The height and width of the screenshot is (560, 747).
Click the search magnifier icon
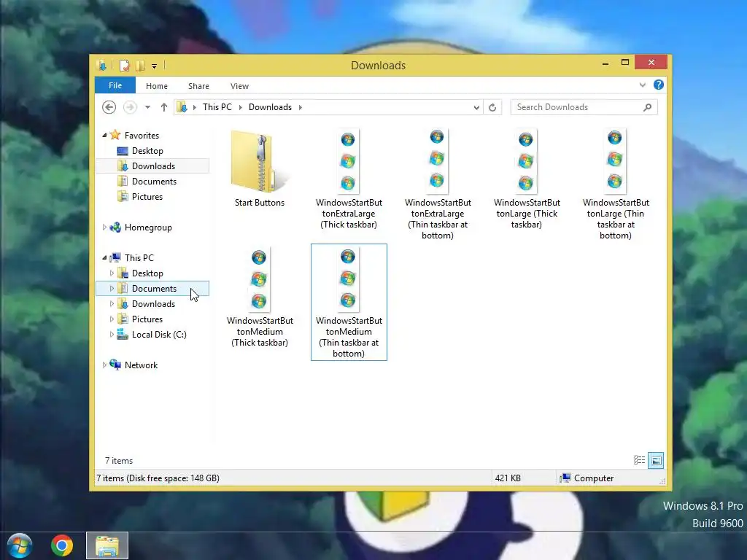647,107
